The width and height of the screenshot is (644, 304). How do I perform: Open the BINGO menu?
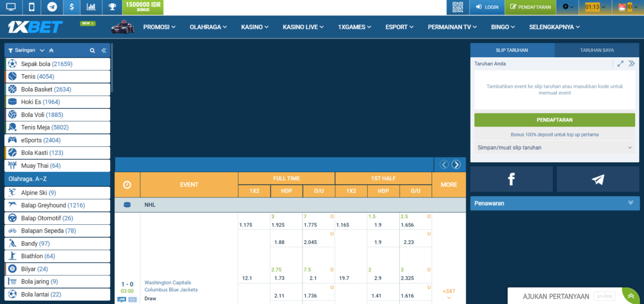point(503,27)
